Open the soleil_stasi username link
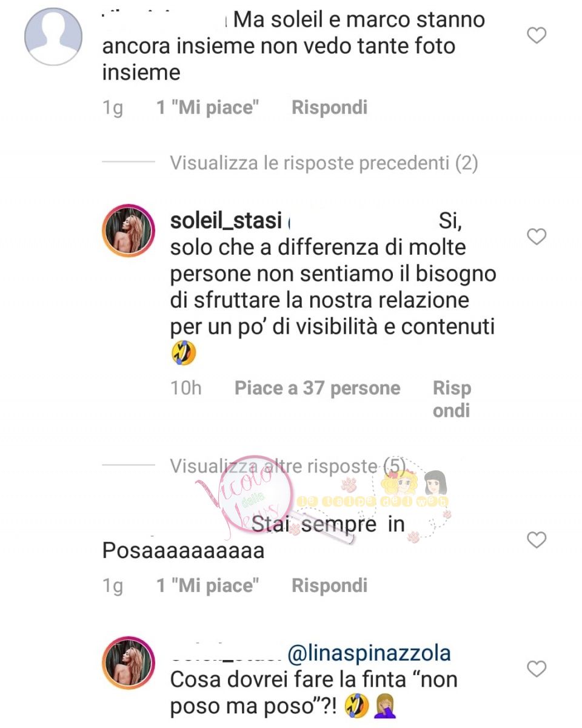This screenshot has width=582, height=728. coord(226,221)
